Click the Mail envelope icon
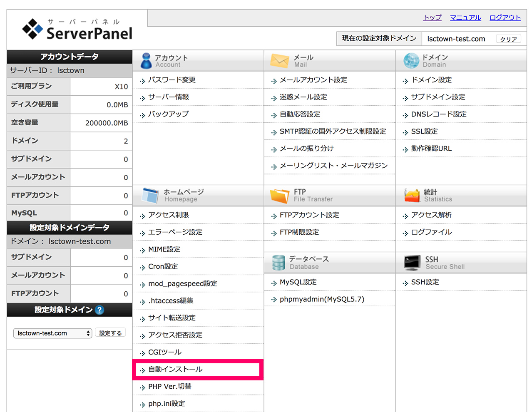Image resolution: width=532 pixels, height=412 pixels. click(x=279, y=61)
